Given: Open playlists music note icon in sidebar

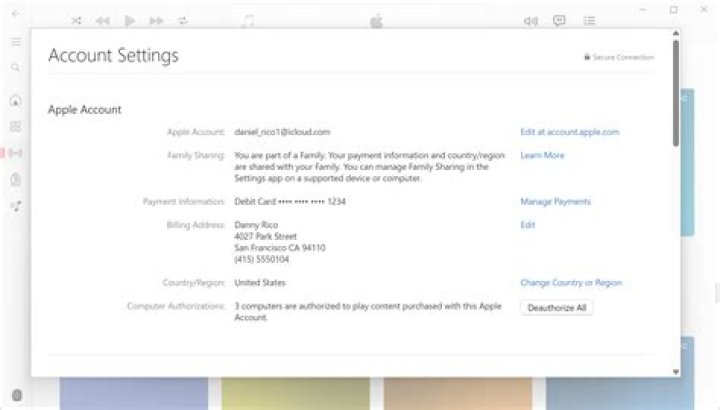Looking at the screenshot, I should coord(16,206).
